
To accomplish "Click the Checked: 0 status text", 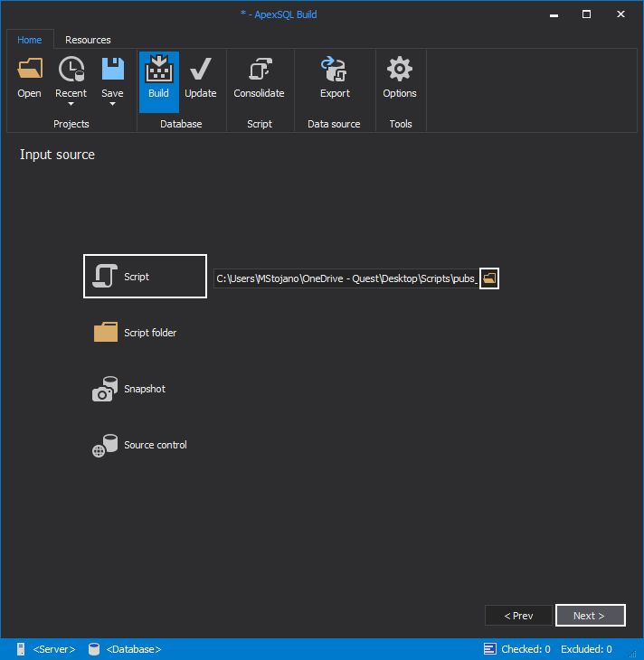I will 526,649.
